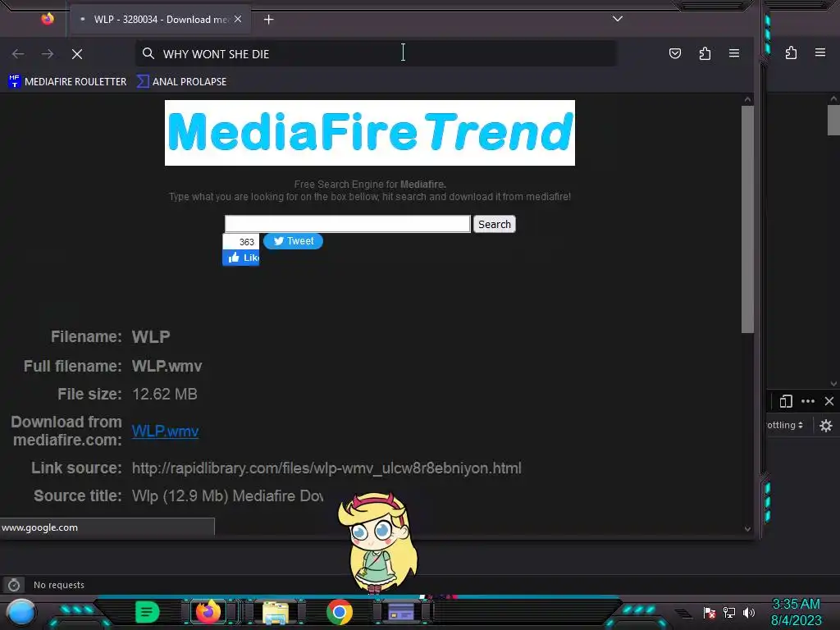Open the list all tabs chevron
This screenshot has width=840, height=630.
[x=618, y=19]
